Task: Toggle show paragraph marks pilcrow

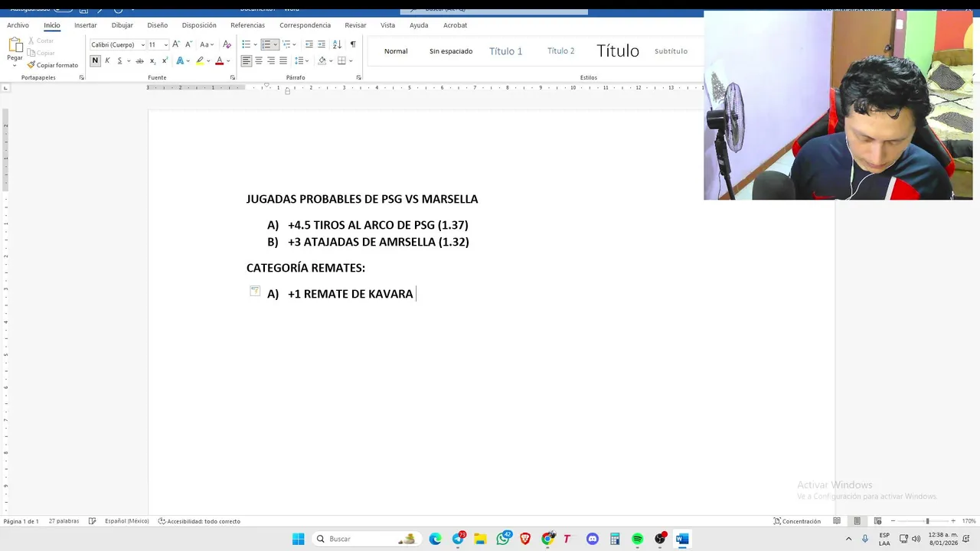Action: coord(353,44)
